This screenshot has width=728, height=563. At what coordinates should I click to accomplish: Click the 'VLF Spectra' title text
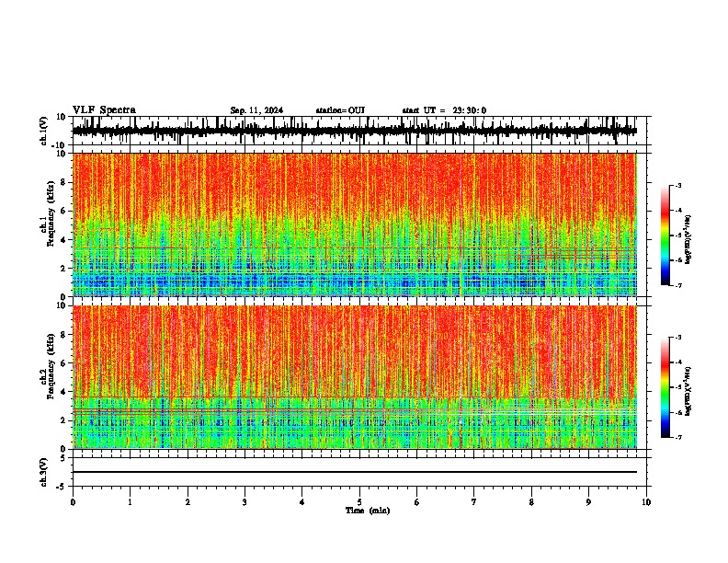coord(104,110)
